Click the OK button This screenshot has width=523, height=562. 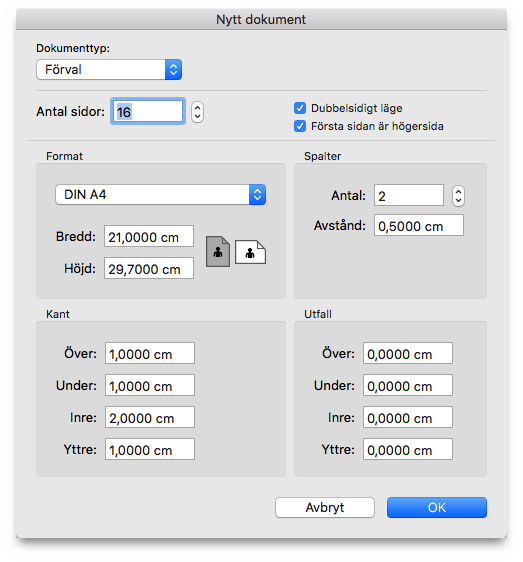(437, 508)
